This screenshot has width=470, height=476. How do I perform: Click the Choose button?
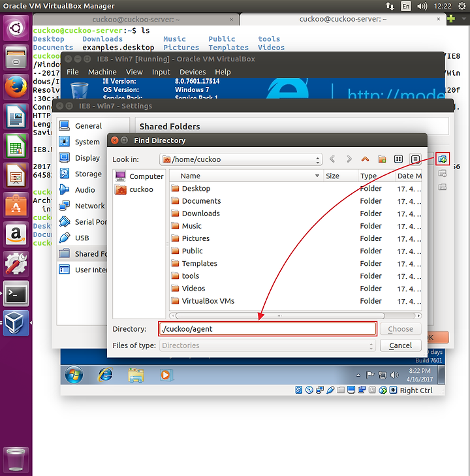[401, 329]
